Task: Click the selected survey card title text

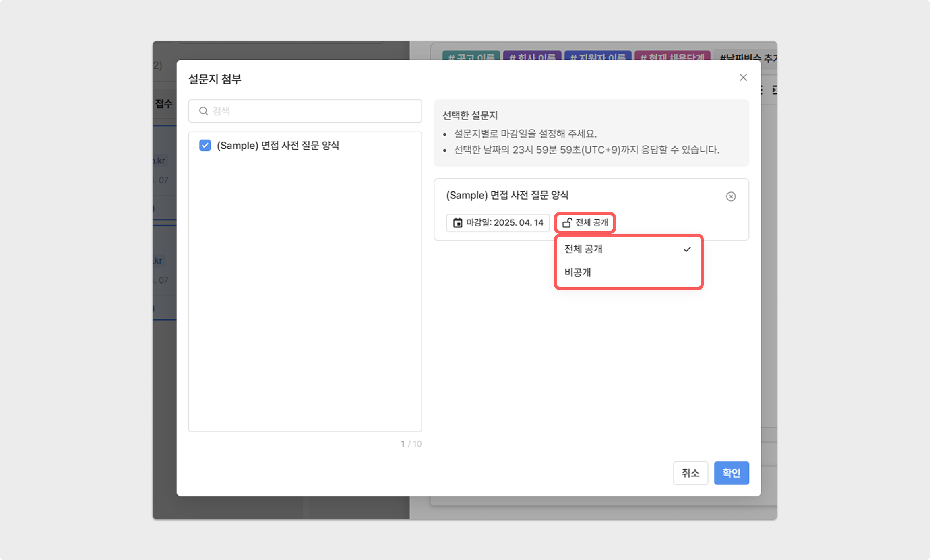Action: tap(507, 196)
